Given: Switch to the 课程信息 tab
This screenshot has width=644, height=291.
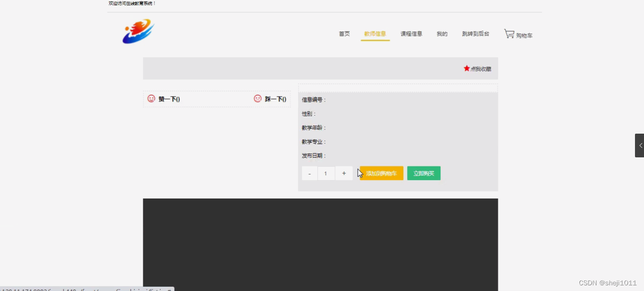Looking at the screenshot, I should point(411,34).
